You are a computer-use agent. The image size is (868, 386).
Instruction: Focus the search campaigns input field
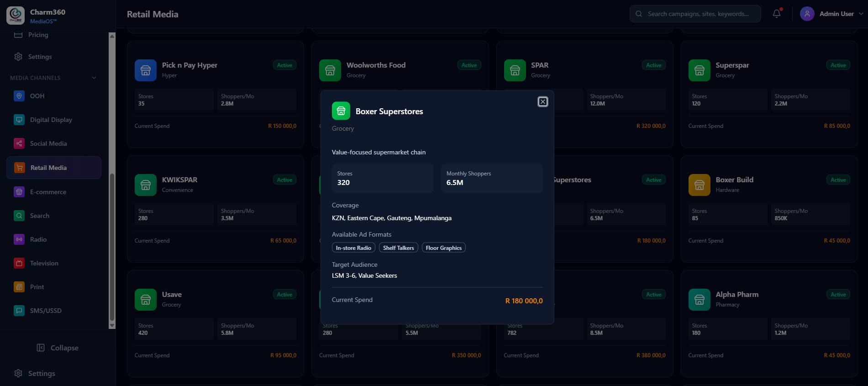(695, 14)
